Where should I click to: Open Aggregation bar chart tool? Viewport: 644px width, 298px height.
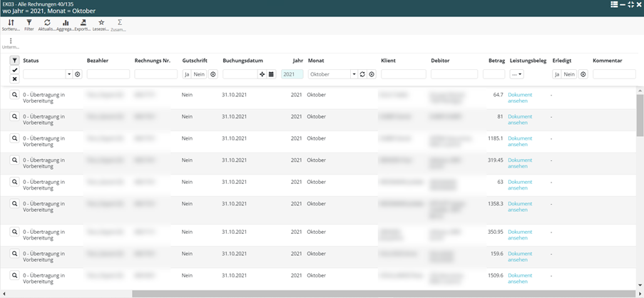click(65, 25)
